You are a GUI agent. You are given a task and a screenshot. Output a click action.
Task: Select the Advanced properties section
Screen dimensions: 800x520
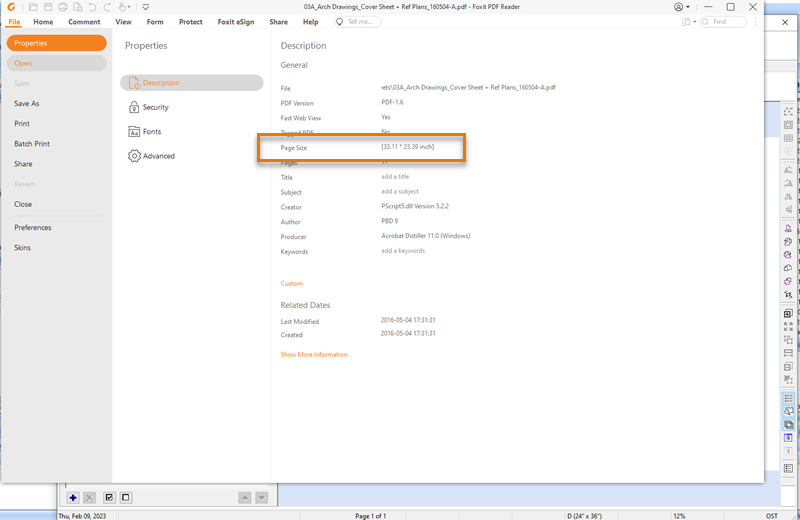192,156
